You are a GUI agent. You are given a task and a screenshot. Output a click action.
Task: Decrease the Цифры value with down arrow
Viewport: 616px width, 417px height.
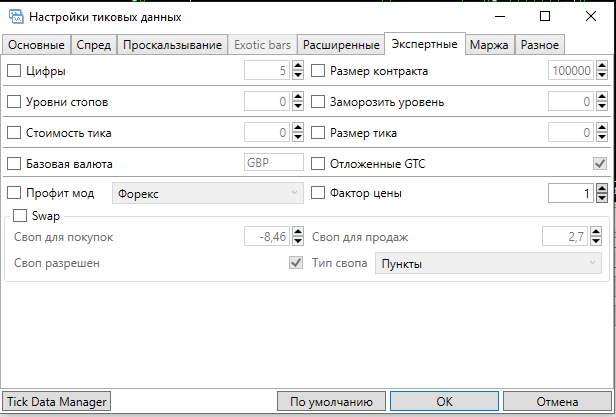(298, 75)
